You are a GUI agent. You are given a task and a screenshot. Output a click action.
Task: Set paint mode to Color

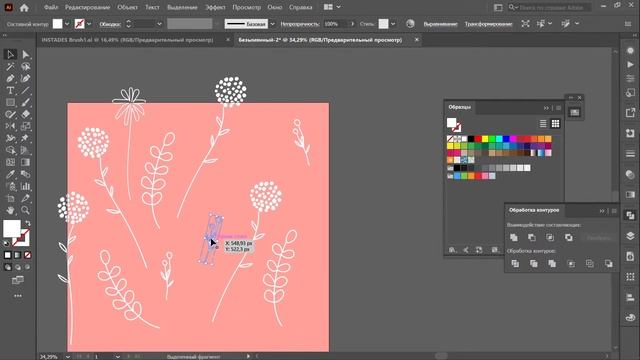[x=7, y=255]
